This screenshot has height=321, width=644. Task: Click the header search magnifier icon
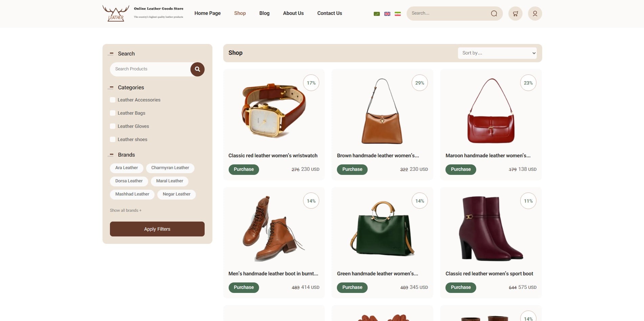pos(494,14)
